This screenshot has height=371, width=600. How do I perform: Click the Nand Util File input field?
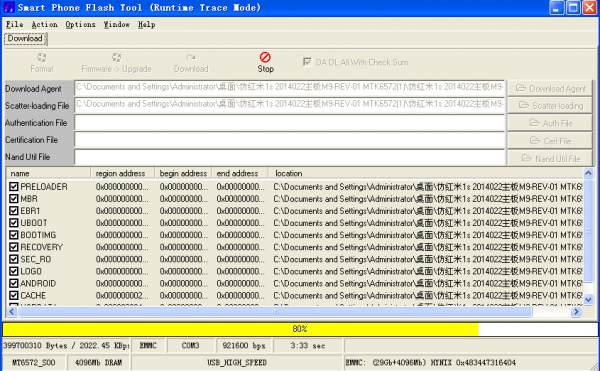[x=290, y=157]
